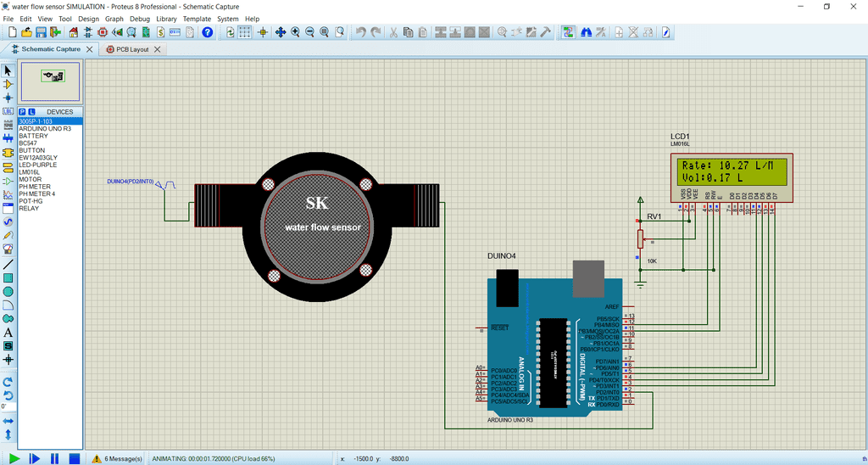Pause the running simulation

pos(54,458)
